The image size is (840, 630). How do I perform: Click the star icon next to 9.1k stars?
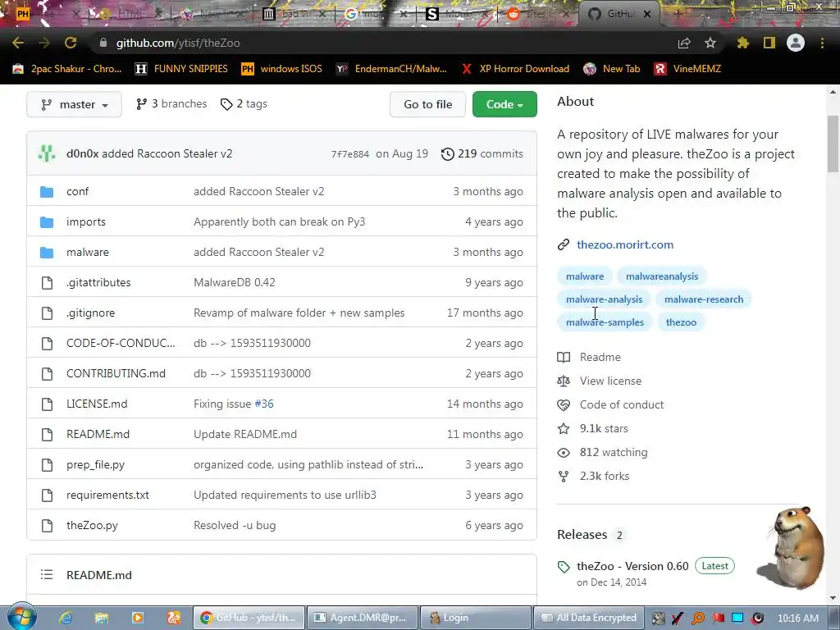coord(563,428)
